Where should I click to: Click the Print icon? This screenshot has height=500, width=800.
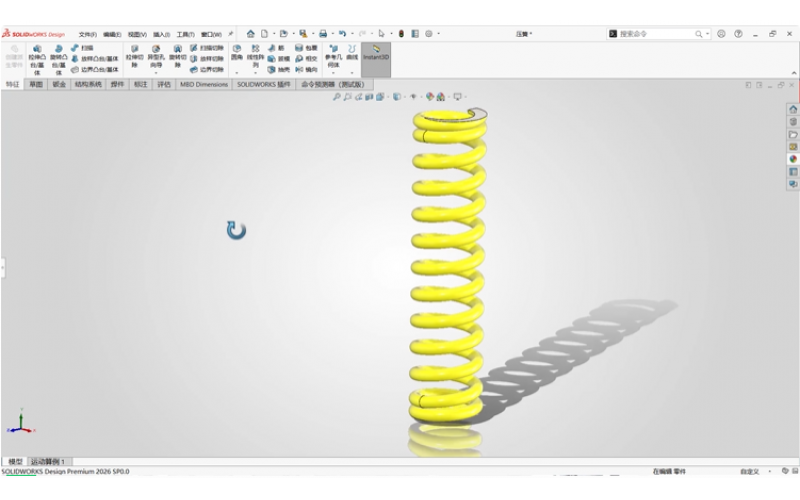coord(323,34)
